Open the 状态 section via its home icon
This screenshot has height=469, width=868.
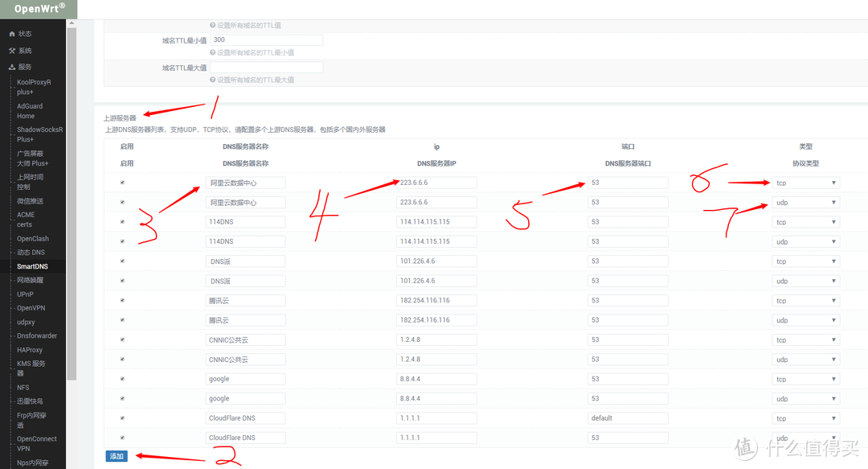[x=12, y=34]
